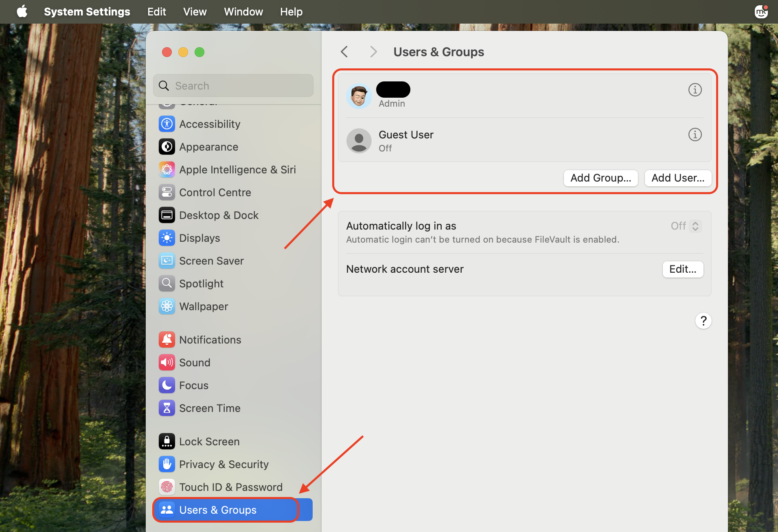The width and height of the screenshot is (778, 532).
Task: Open Control Centre settings
Action: click(215, 192)
